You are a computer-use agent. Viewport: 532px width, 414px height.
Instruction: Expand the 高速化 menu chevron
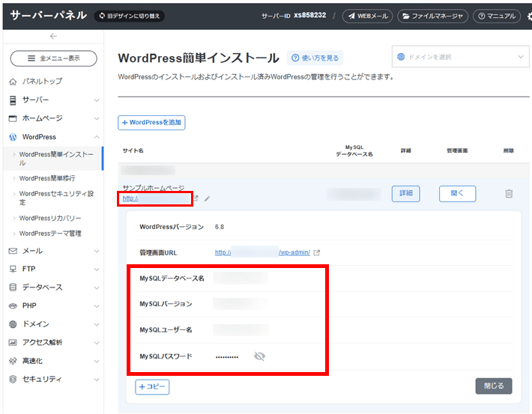point(97,361)
